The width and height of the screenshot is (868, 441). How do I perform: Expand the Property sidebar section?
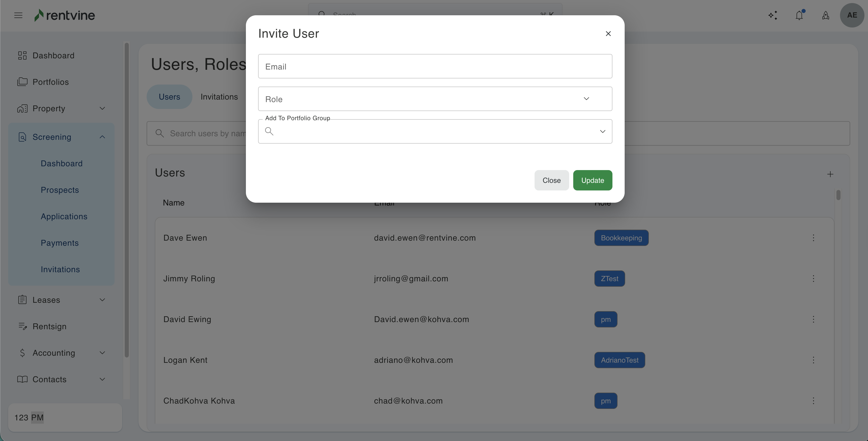102,108
